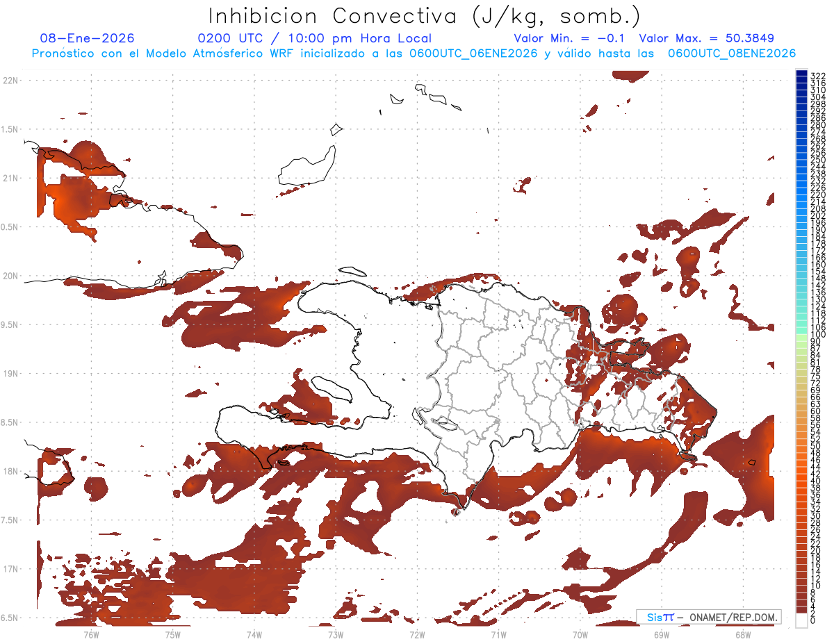Click the colorbar value '322'
The width and height of the screenshot is (834, 644).
click(818, 76)
